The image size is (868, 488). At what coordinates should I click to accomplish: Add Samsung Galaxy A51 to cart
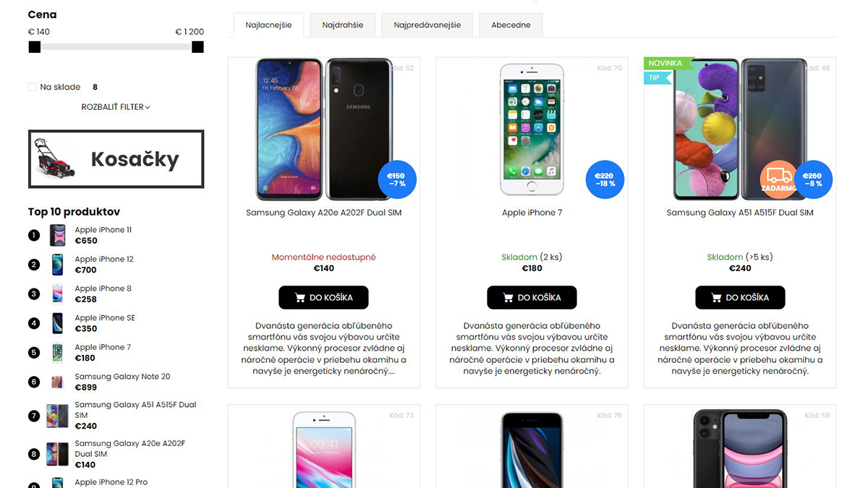pyautogui.click(x=740, y=297)
